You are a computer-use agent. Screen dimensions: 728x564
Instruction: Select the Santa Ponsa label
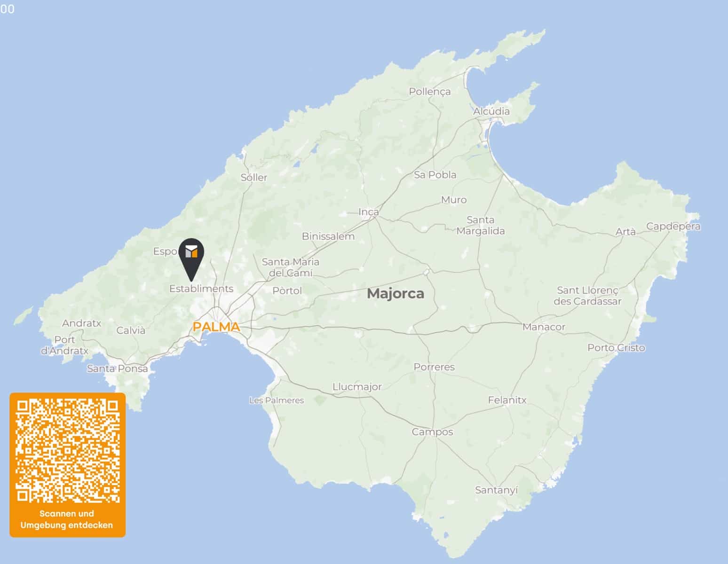pyautogui.click(x=117, y=368)
